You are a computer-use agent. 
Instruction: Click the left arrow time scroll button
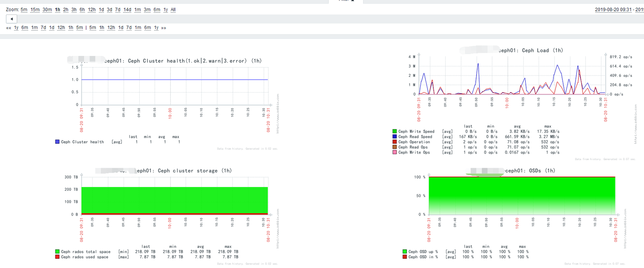[x=11, y=19]
